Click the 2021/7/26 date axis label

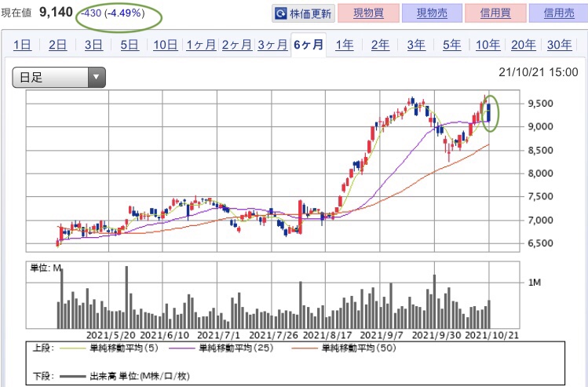pyautogui.click(x=274, y=335)
